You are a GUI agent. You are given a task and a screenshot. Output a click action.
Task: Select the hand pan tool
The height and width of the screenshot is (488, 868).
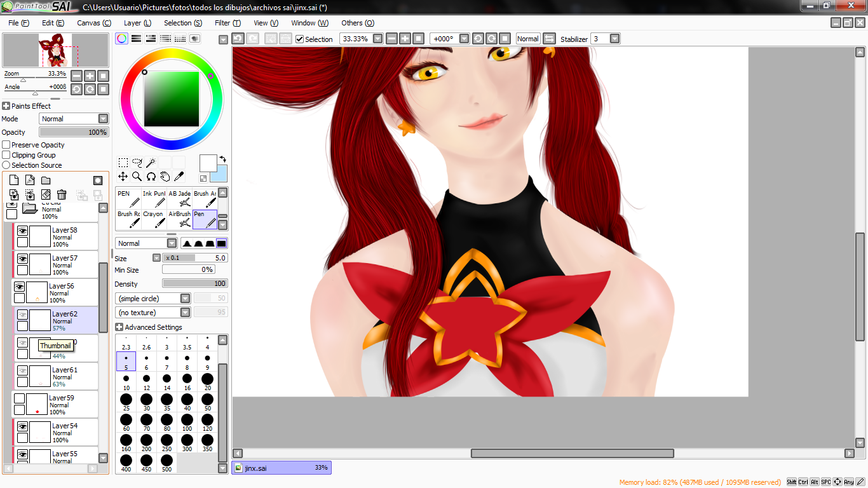click(165, 177)
